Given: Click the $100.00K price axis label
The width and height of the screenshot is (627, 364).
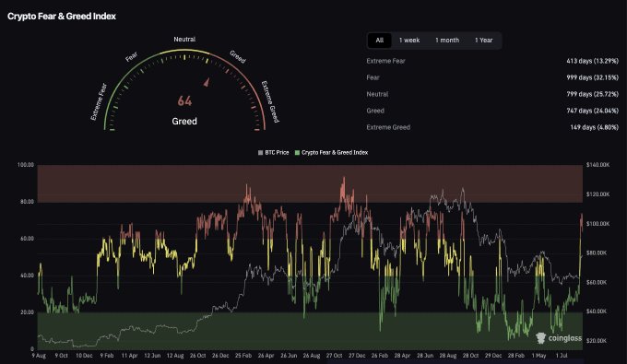Looking at the screenshot, I should [598, 224].
